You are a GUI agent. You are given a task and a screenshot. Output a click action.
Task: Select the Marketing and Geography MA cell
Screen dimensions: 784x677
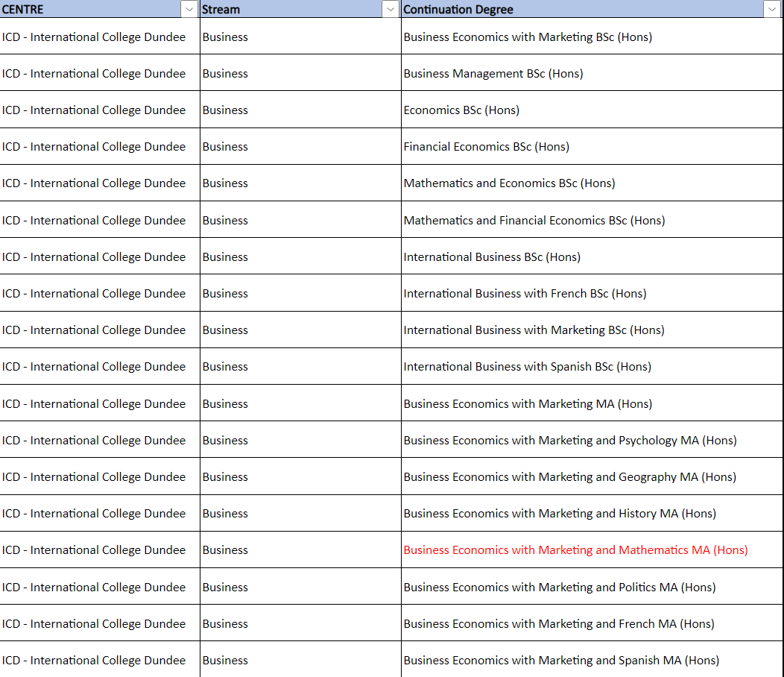[592, 476]
